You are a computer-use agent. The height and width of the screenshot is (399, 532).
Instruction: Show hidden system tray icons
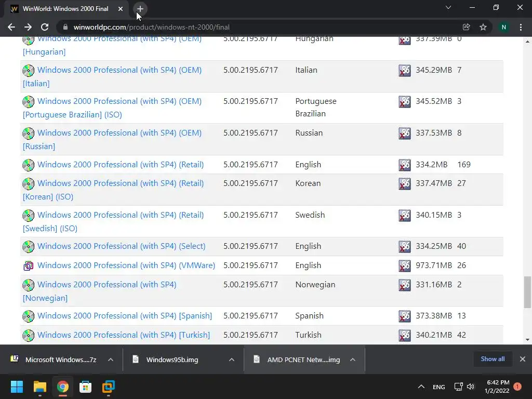[x=421, y=387]
